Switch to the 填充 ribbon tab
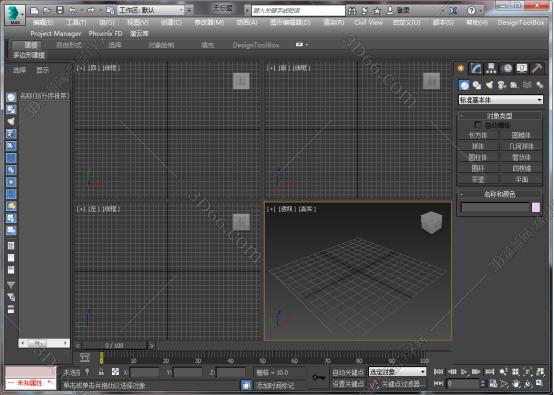The width and height of the screenshot is (554, 395). point(207,45)
